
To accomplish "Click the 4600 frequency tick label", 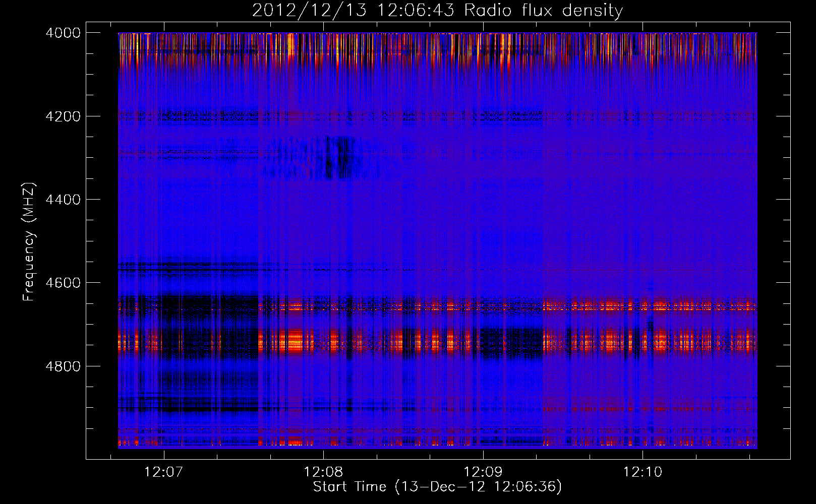I will click(63, 283).
